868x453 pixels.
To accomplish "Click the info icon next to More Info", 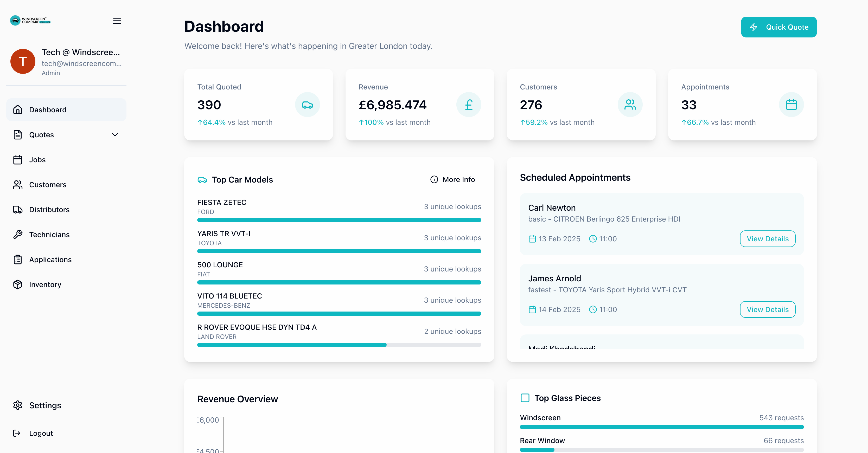I will (x=434, y=179).
